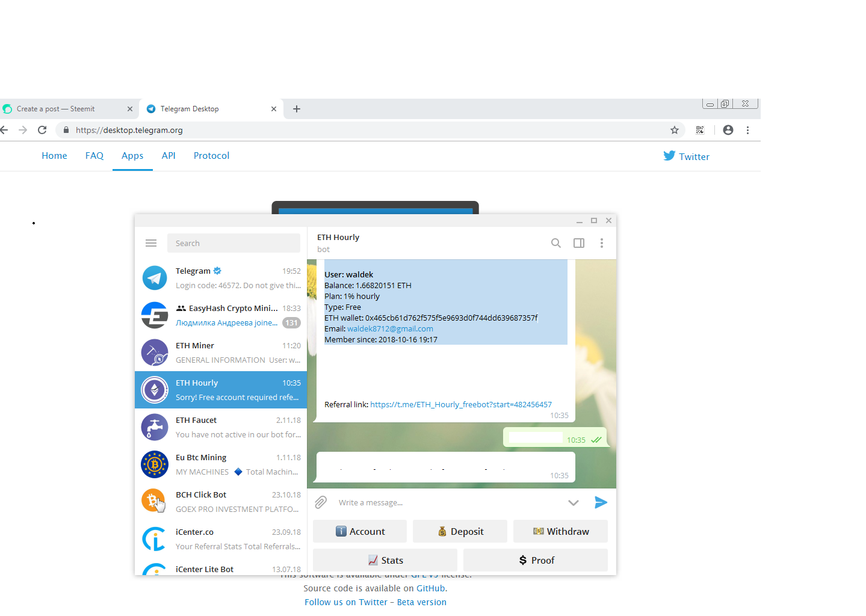Image resolution: width=866 pixels, height=616 pixels.
Task: Click the waldek8712@gmail.com email link
Action: 390,329
